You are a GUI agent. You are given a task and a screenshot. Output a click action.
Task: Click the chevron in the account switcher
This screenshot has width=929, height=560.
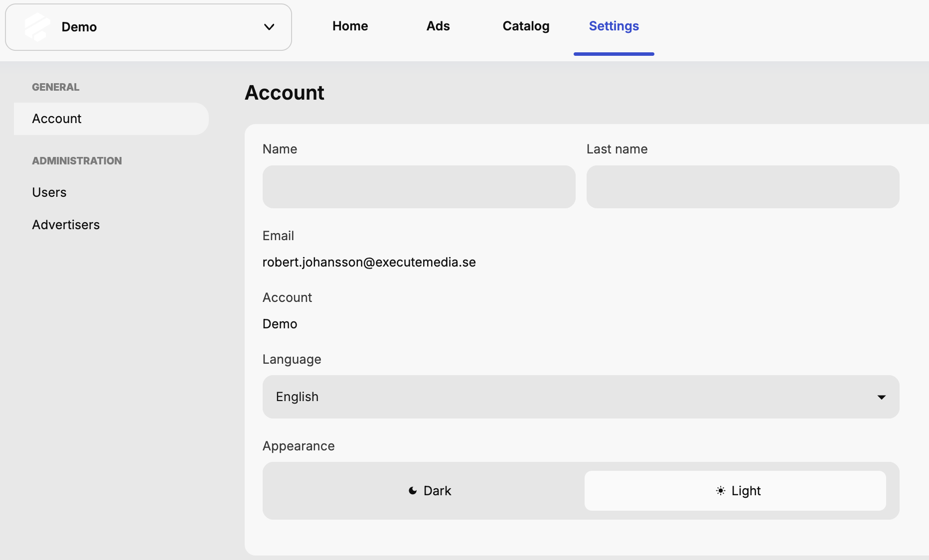point(269,27)
